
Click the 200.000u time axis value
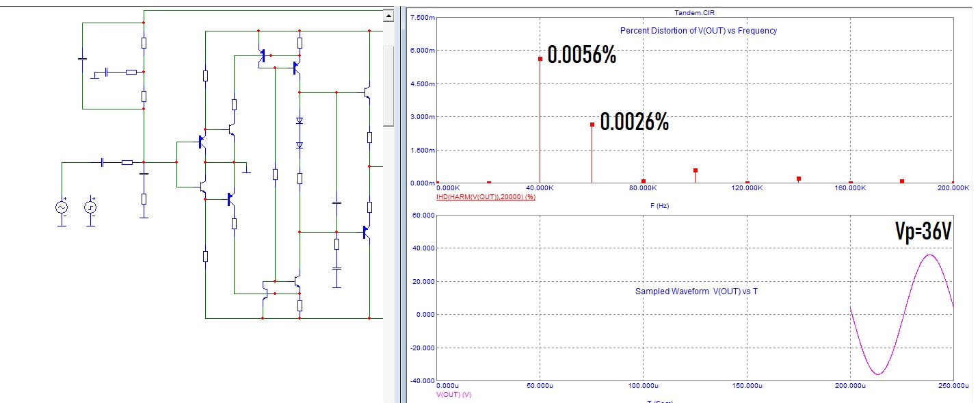click(849, 387)
